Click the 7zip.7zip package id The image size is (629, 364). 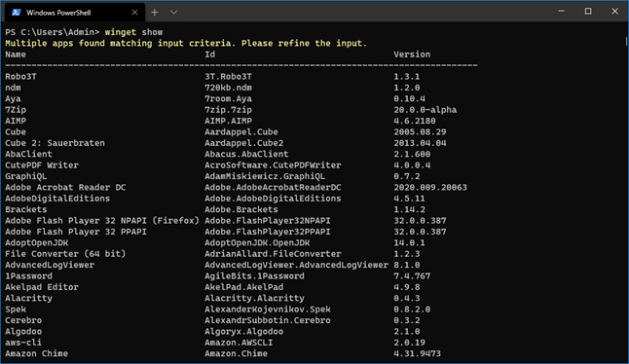point(228,110)
